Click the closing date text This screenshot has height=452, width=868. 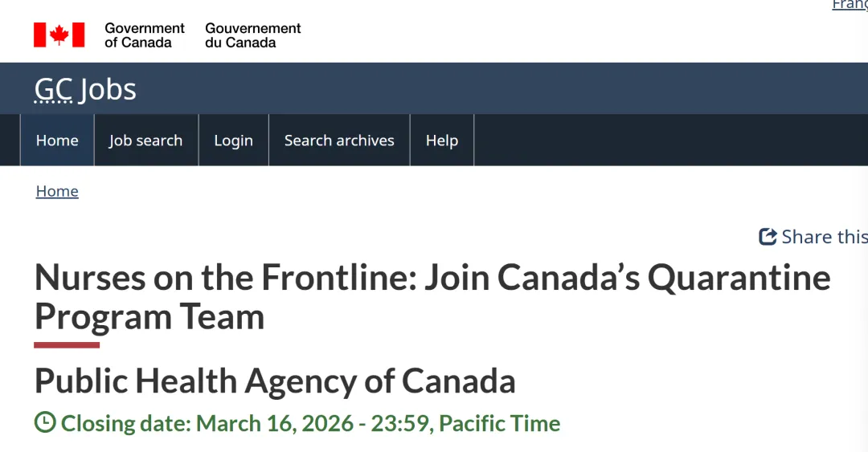(310, 423)
